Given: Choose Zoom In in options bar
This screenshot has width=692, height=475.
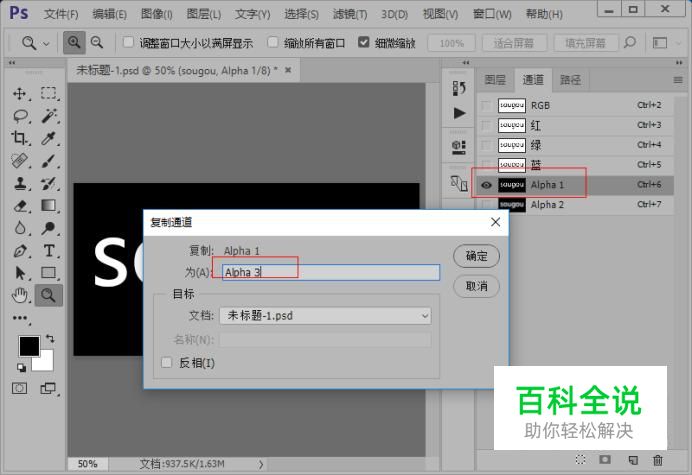Looking at the screenshot, I should click(74, 43).
